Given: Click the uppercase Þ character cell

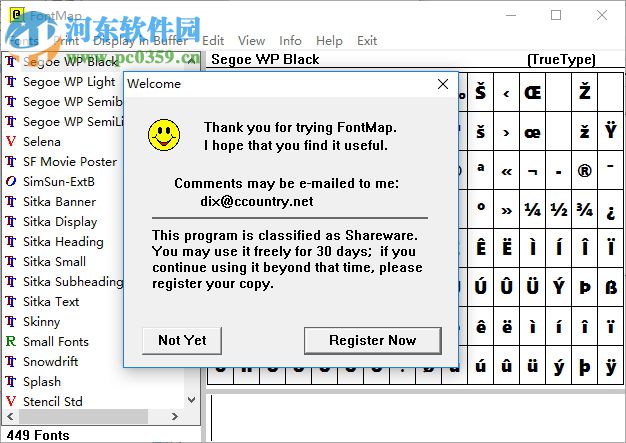Looking at the screenshot, I should tap(584, 287).
